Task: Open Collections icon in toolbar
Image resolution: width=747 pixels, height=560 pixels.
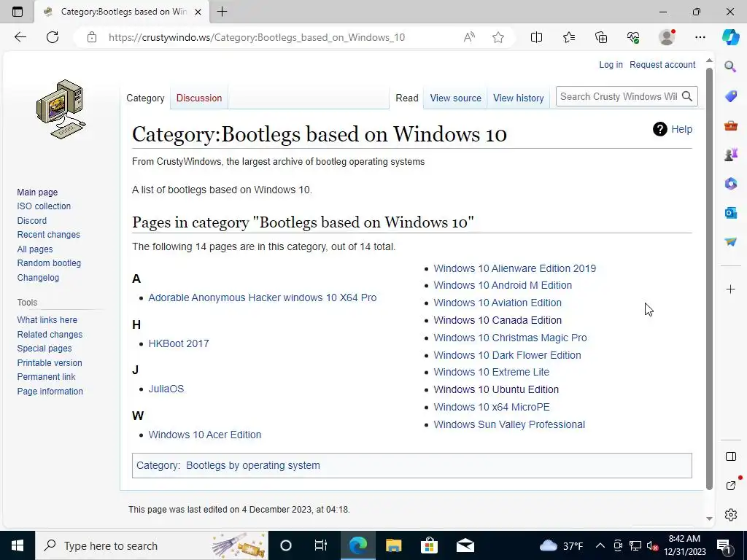Action: 601,37
